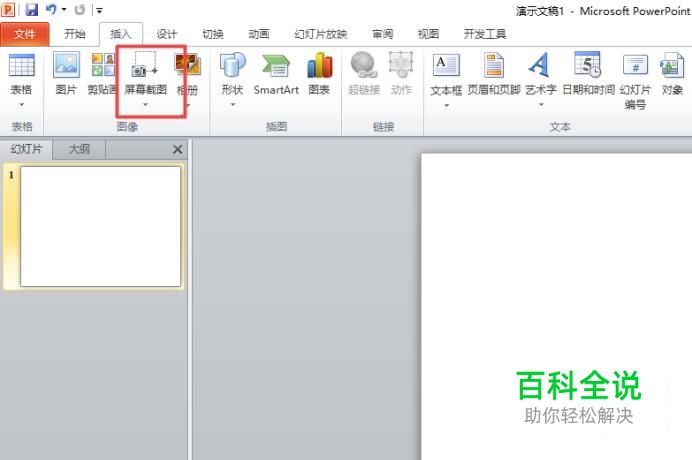Screen dimensions: 692x460
Task: Expand the 形状 dropdown arrow
Action: tap(233, 105)
